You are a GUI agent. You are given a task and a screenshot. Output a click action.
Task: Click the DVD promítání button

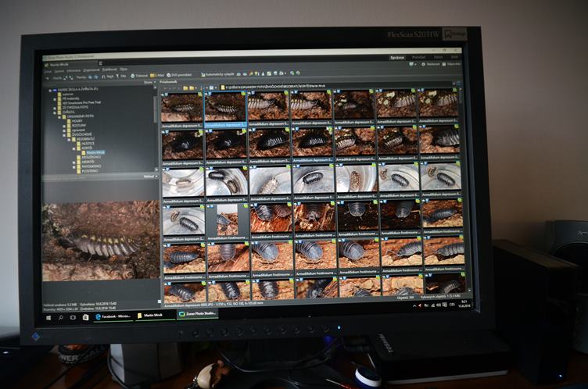point(179,75)
